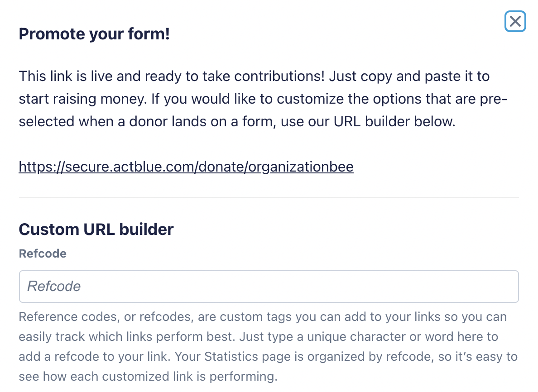Click the "Custom URL builder" heading
Viewport: 538px width, 392px height.
tap(96, 229)
